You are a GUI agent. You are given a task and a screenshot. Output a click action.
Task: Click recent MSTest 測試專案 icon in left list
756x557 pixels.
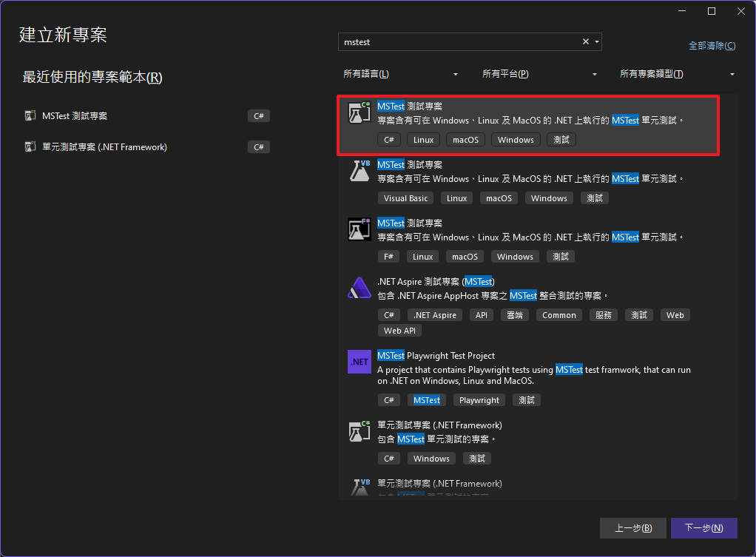pos(30,115)
